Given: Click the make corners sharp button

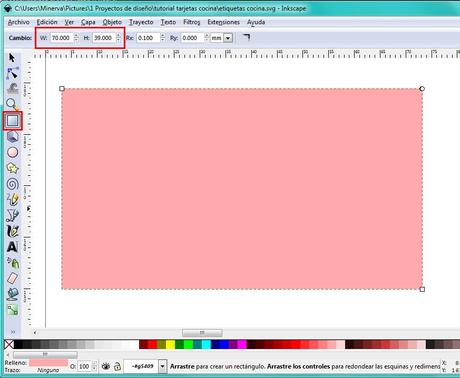Looking at the screenshot, I should pyautogui.click(x=246, y=37).
